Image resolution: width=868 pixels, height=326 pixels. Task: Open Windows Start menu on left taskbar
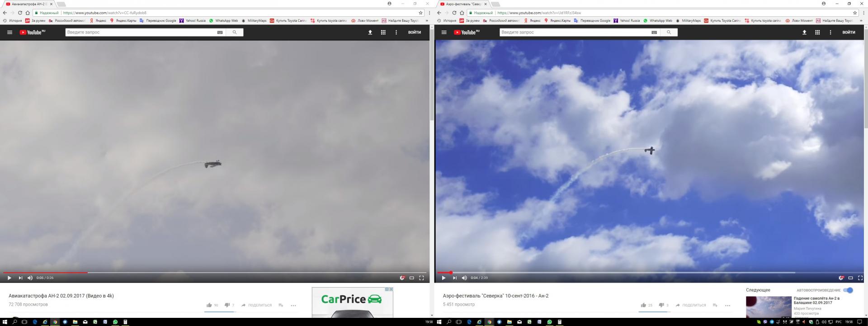(5, 322)
